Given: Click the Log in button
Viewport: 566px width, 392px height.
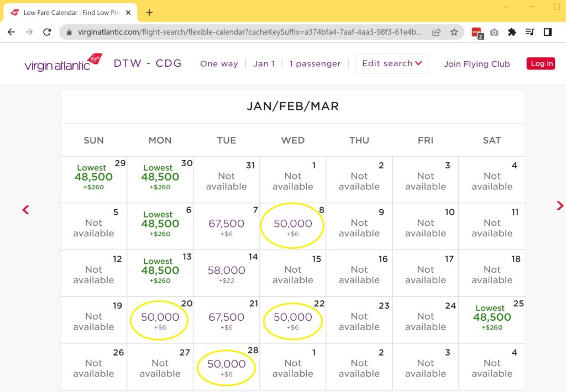Looking at the screenshot, I should click(x=541, y=63).
